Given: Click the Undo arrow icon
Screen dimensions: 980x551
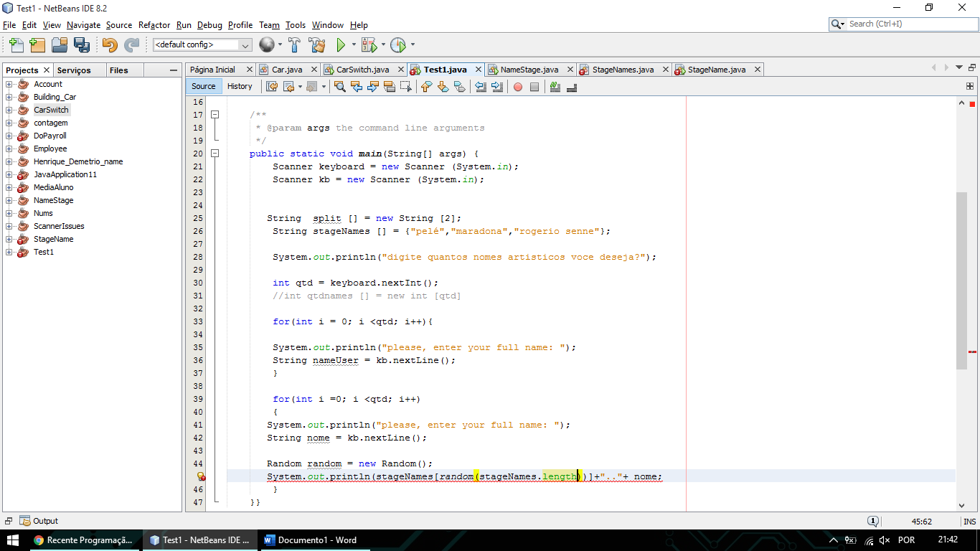Looking at the screenshot, I should pyautogui.click(x=109, y=45).
